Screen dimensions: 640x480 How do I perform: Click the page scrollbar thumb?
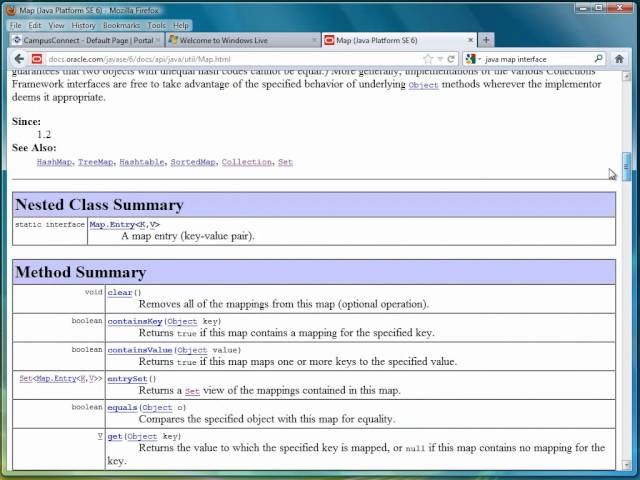626,166
